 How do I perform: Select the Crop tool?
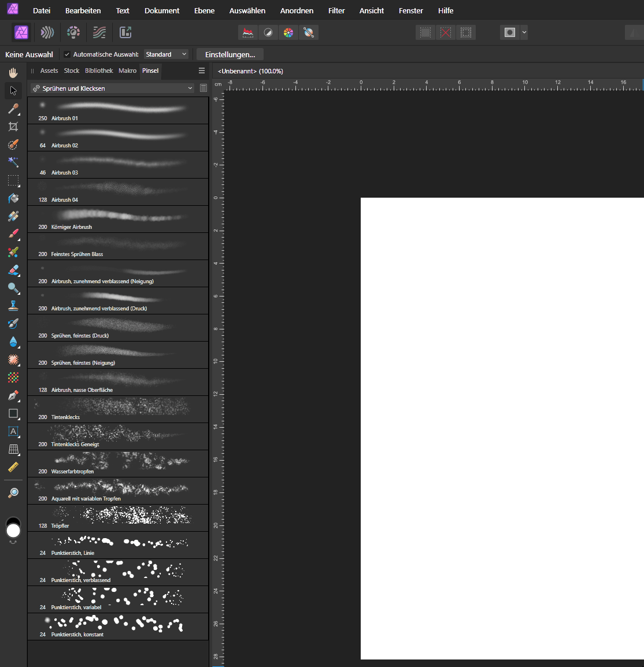pos(13,127)
